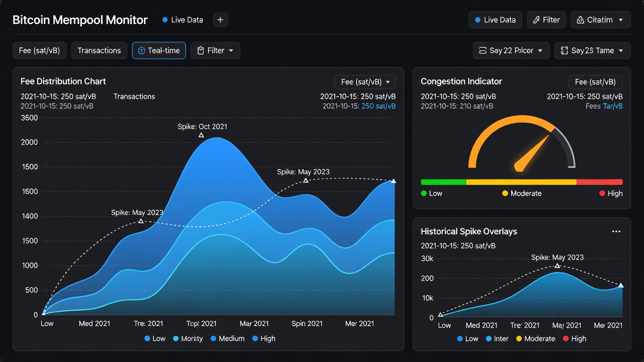644x362 pixels.
Task: Toggle the Medium series in Fee Distribution legend
Action: [x=227, y=339]
